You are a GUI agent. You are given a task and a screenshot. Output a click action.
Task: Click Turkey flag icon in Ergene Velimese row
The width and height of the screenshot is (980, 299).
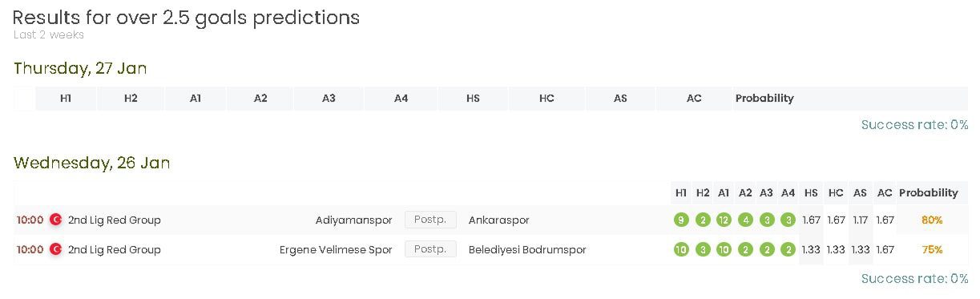click(x=56, y=249)
